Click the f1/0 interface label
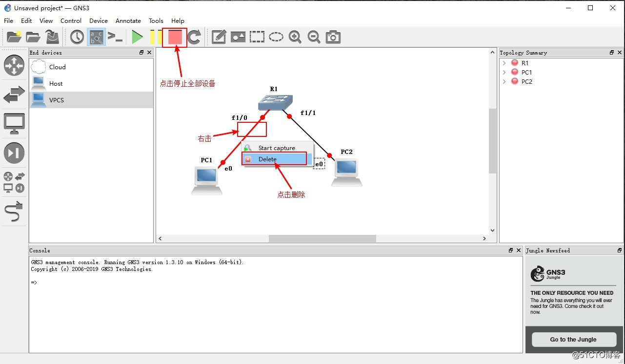The image size is (625, 364). 240,117
